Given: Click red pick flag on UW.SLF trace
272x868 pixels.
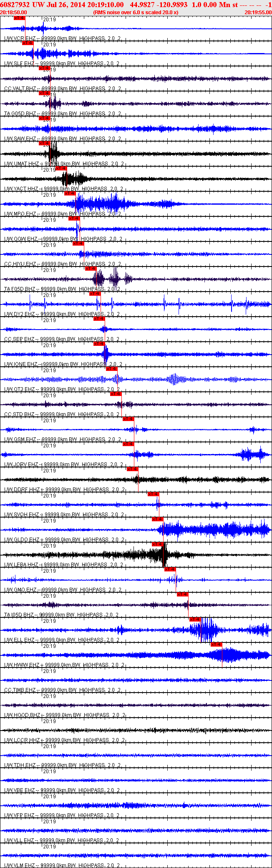Looking at the screenshot, I should point(28,43).
